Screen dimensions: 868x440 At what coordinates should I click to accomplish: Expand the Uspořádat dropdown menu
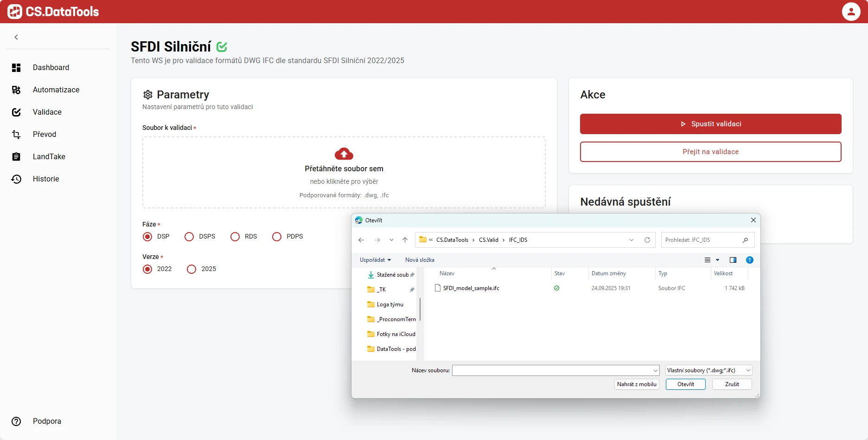pyautogui.click(x=375, y=260)
